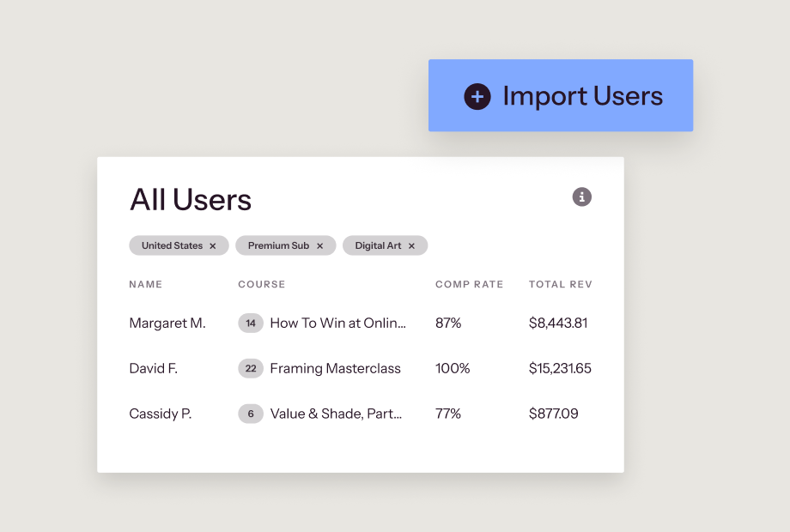Click the $877.09 revenue value
This screenshot has width=790, height=532.
coord(553,414)
